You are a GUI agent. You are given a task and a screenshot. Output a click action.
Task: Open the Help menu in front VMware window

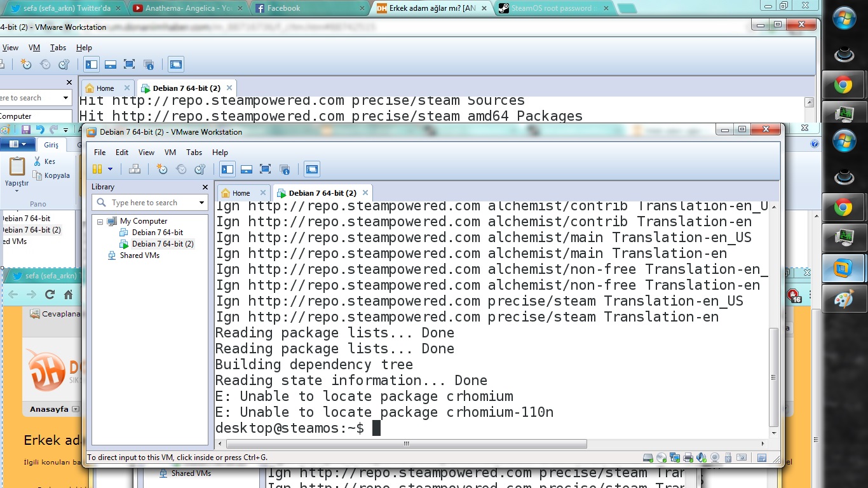(220, 152)
